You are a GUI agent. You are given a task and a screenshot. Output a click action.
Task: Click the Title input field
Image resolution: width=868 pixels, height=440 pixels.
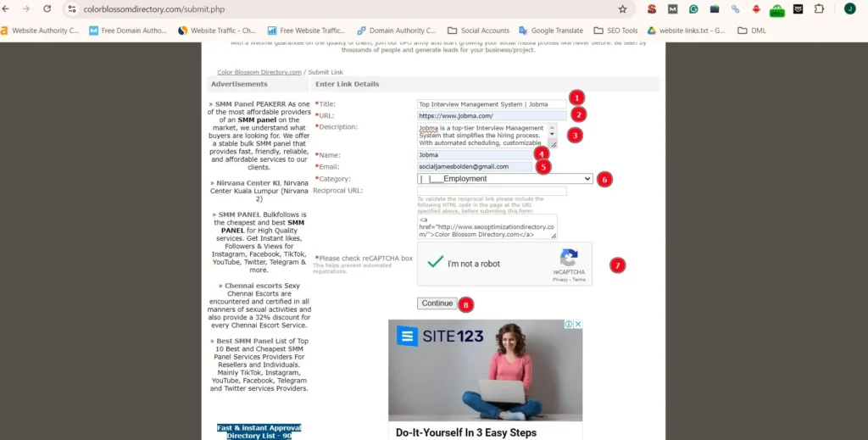click(492, 104)
